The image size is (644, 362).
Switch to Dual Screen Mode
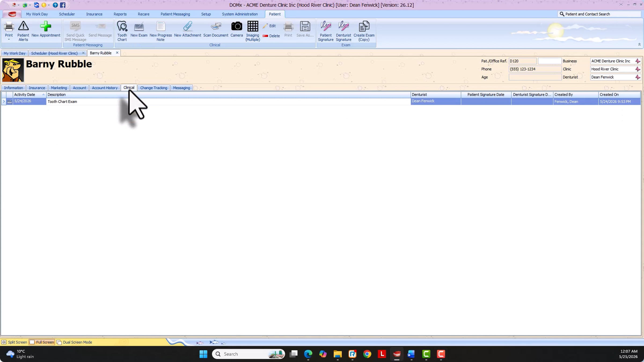coord(74,342)
